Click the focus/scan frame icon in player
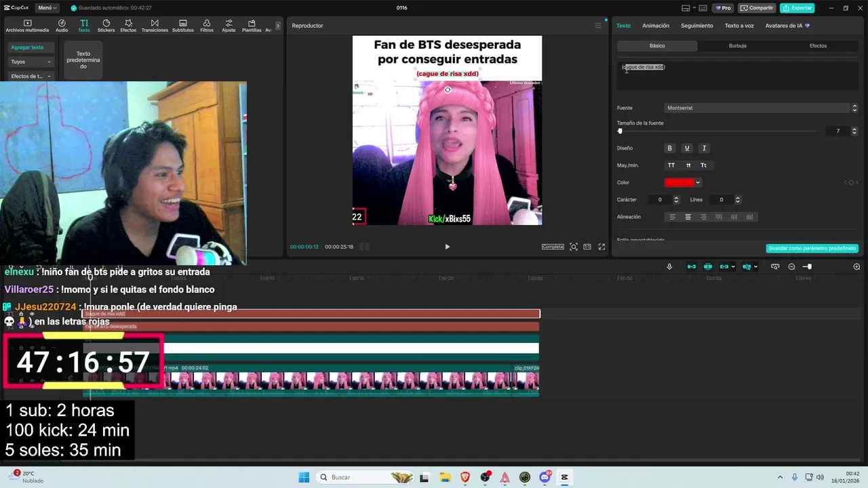 [x=574, y=247]
